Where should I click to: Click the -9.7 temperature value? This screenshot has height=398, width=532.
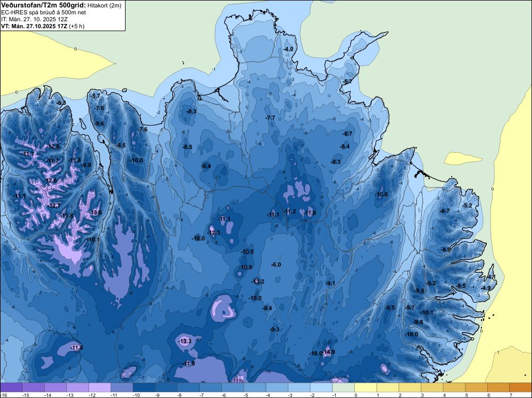410,308
